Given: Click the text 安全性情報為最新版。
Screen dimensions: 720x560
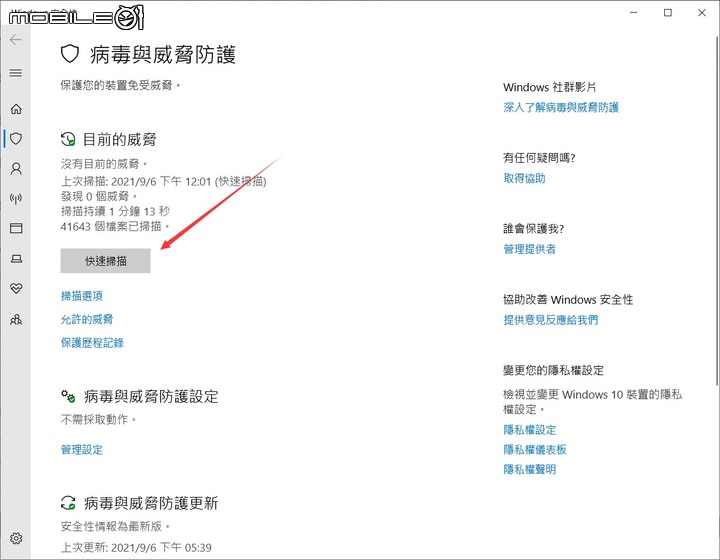Looking at the screenshot, I should point(115,526).
